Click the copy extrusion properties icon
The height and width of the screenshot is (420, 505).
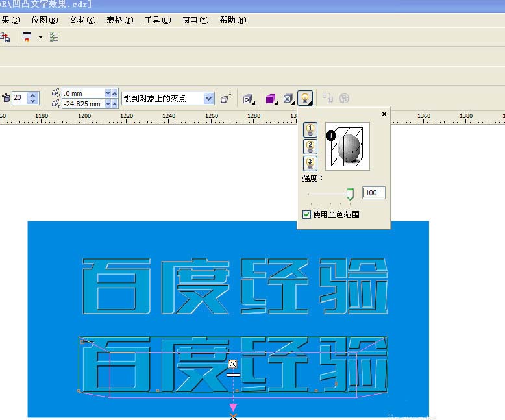pyautogui.click(x=328, y=98)
